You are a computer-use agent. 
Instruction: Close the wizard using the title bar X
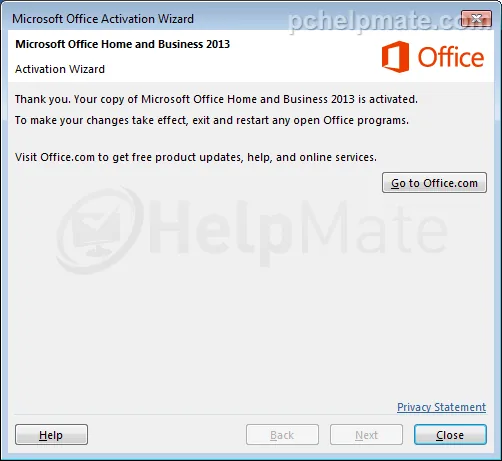tap(476, 18)
